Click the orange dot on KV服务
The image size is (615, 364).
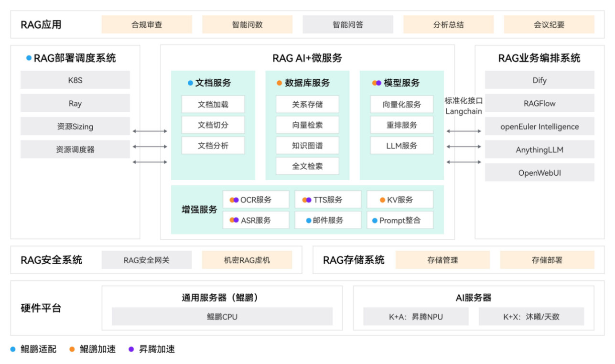pos(382,200)
